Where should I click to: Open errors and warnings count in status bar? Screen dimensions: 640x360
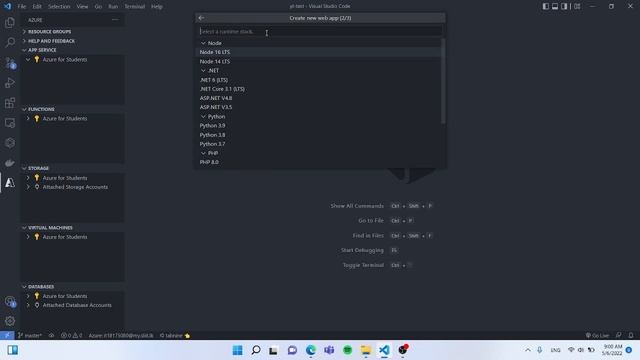tap(71, 336)
